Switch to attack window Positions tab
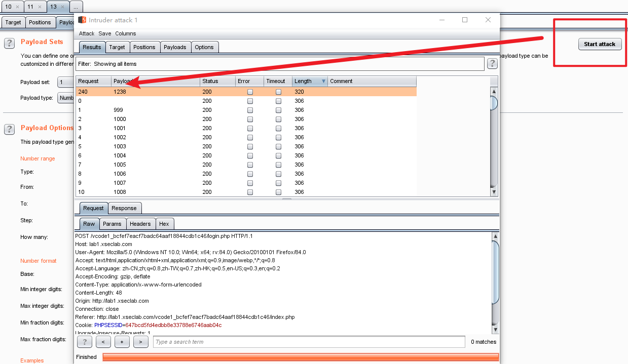The width and height of the screenshot is (628, 364). point(144,47)
